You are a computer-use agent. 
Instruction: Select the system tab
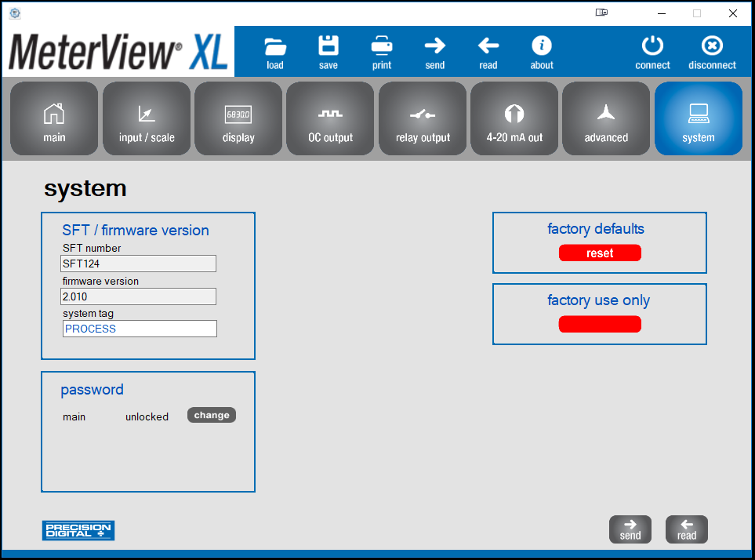tap(699, 118)
